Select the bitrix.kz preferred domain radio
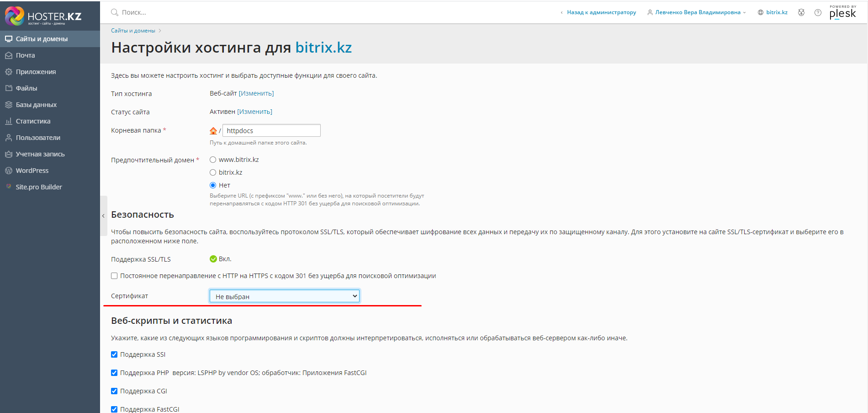The height and width of the screenshot is (413, 868). [213, 172]
